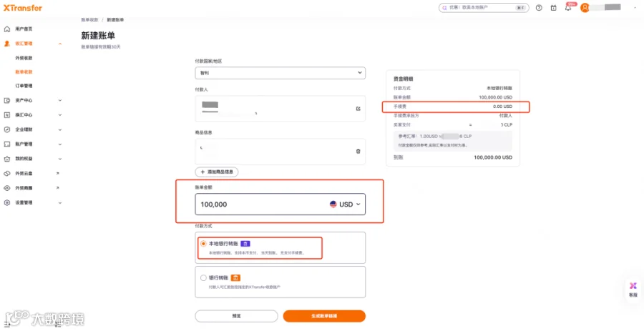Open the 付款国家/地区 dropdown showing 智利
This screenshot has width=644, height=331.
[280, 73]
